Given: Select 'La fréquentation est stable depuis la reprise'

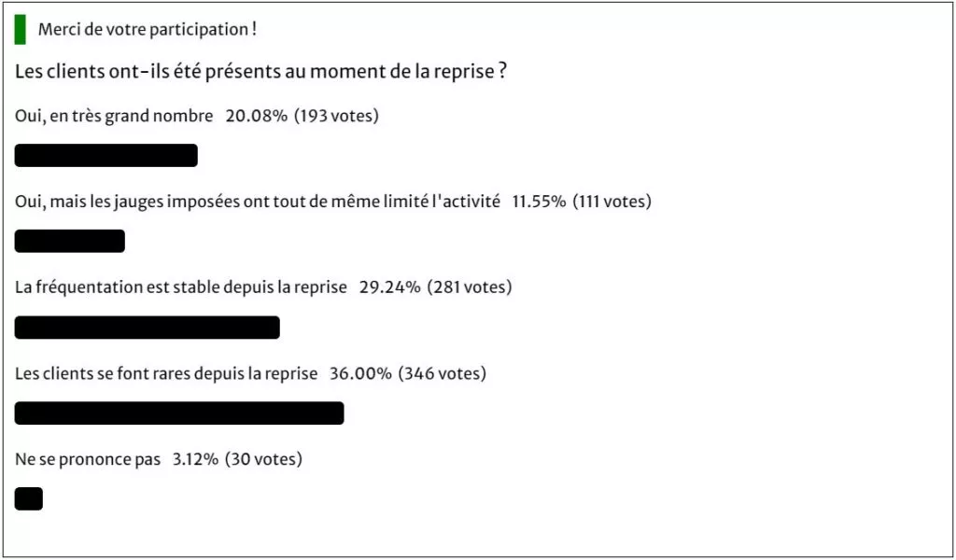Looking at the screenshot, I should 180,287.
